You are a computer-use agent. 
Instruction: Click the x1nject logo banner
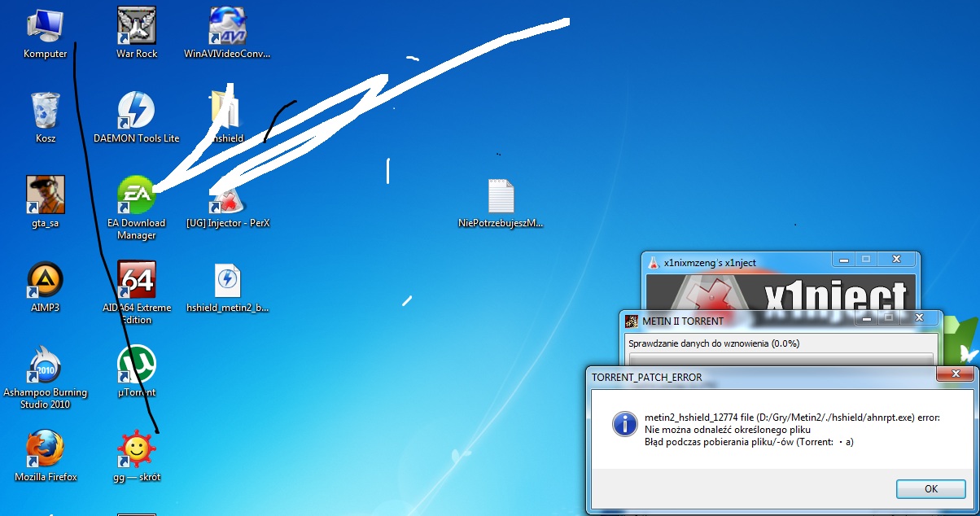[x=782, y=291]
